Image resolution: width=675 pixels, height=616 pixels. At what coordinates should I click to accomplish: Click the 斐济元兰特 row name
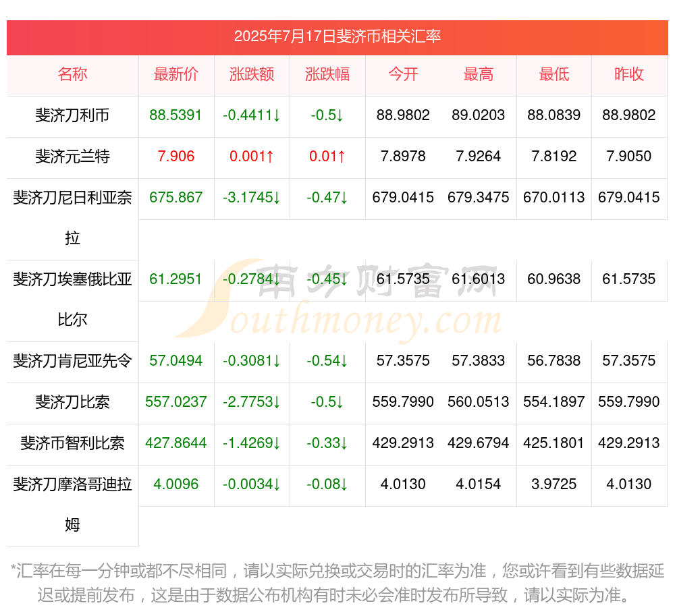point(72,156)
